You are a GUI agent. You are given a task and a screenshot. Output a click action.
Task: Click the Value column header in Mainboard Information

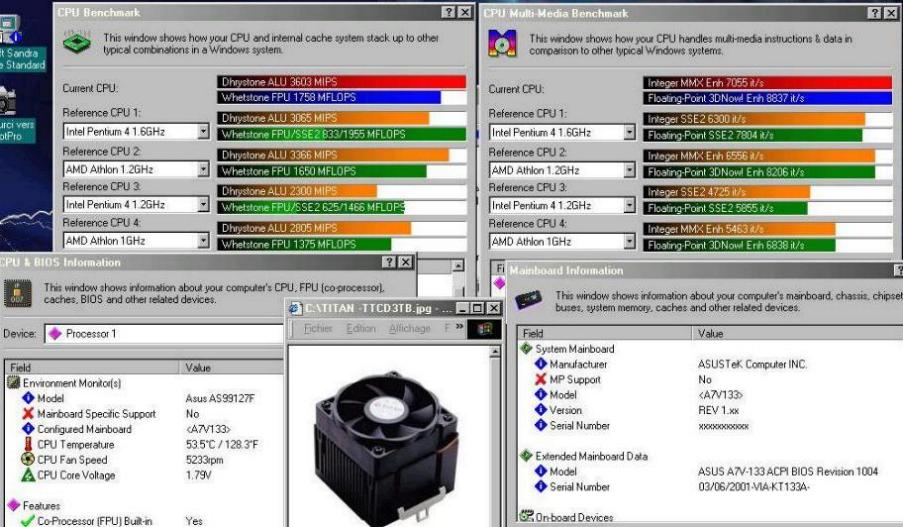point(710,333)
